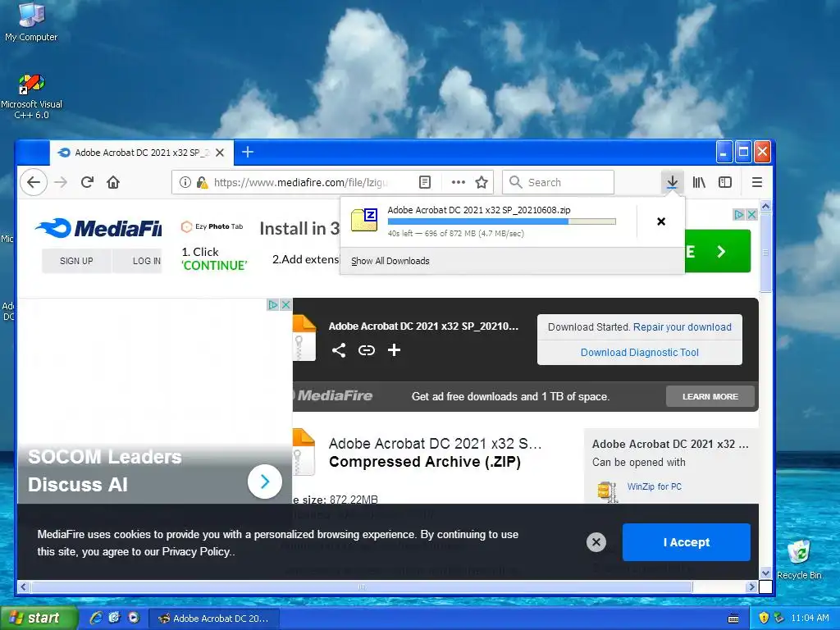
Task: Launch Internet Explorer from quick launch
Action: [x=96, y=619]
